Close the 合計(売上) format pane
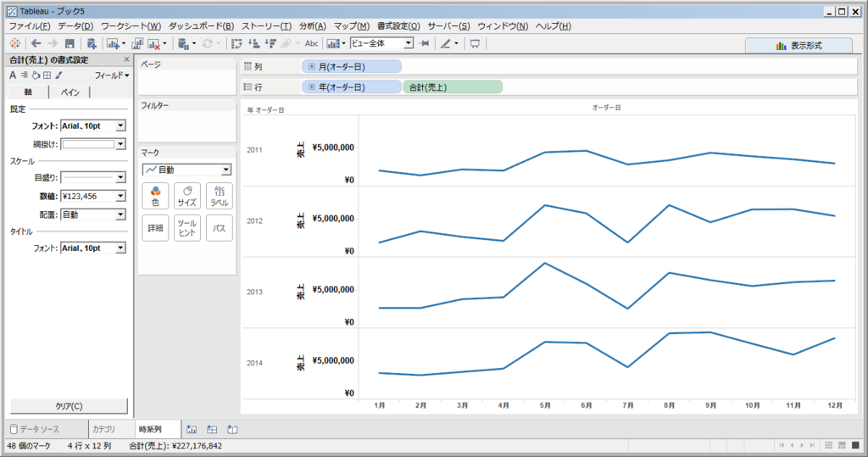The width and height of the screenshot is (868, 457). pos(126,59)
